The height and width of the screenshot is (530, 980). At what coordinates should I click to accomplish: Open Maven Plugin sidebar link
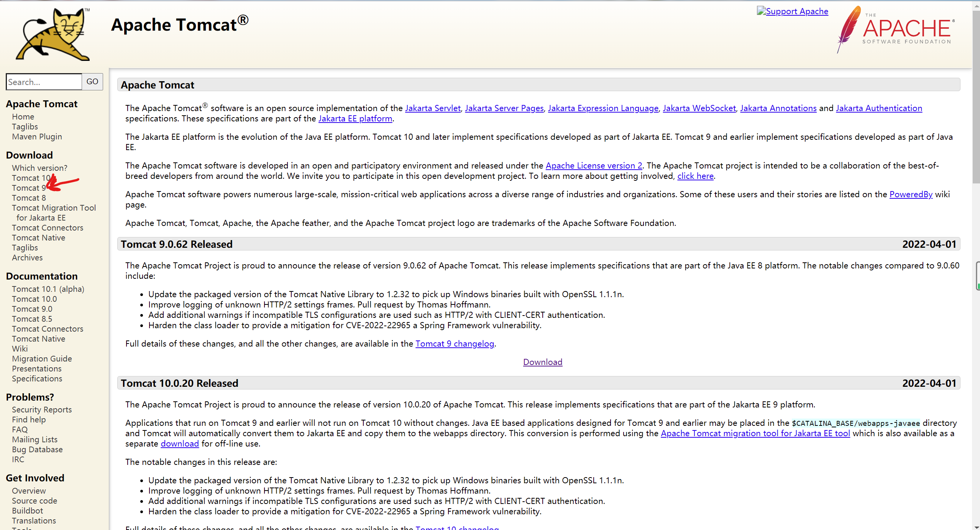pyautogui.click(x=37, y=137)
